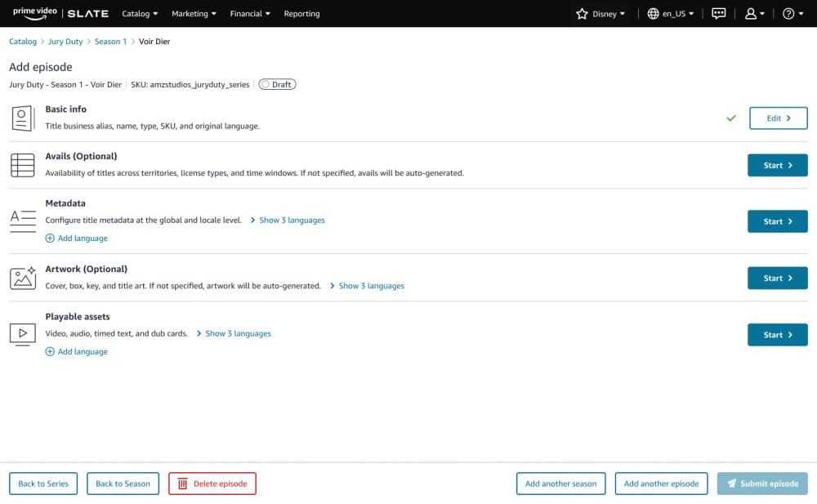
Task: Go to the Reporting tab
Action: [301, 14]
